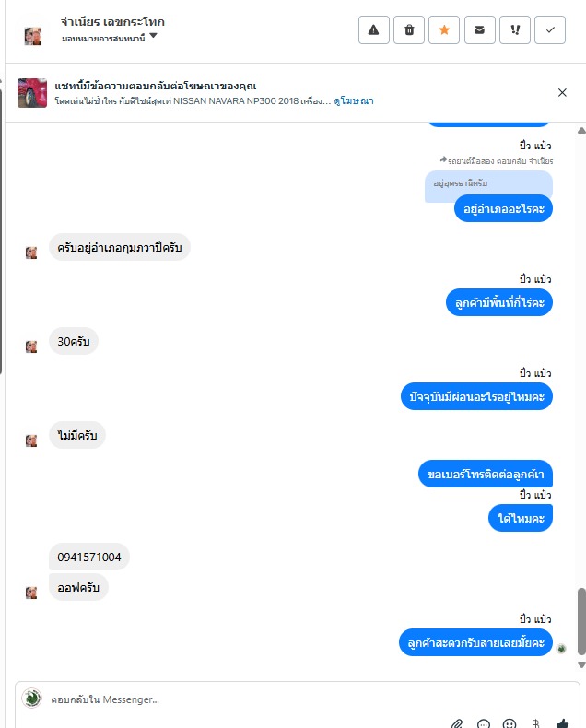Dismiss the ad reply banner
This screenshot has height=728, width=586.
pyautogui.click(x=562, y=92)
